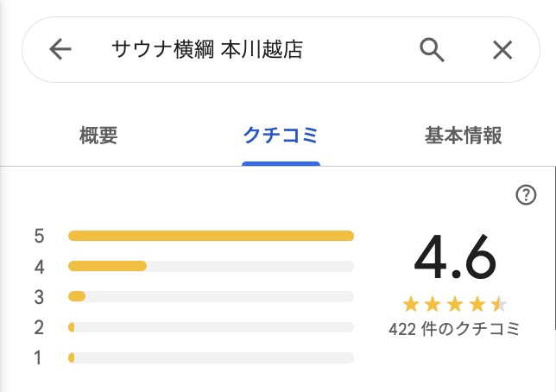Filter reviews by the 2-star bar
Viewport: 556px width, 392px height.
(x=211, y=327)
